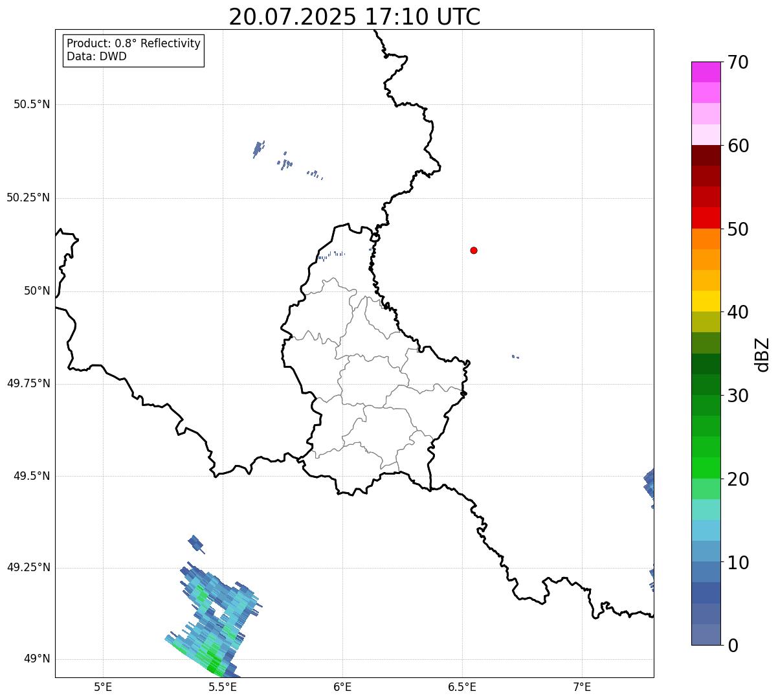Click the "Data: DWD" label

[96, 56]
